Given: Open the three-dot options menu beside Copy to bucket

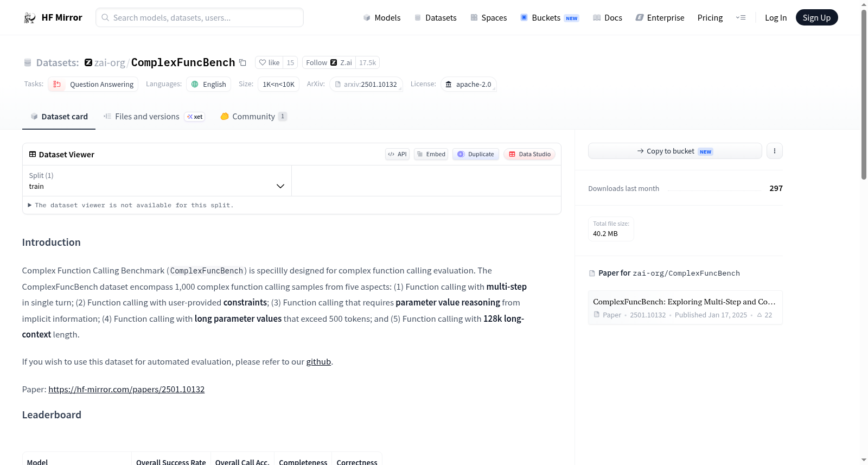Looking at the screenshot, I should point(775,151).
